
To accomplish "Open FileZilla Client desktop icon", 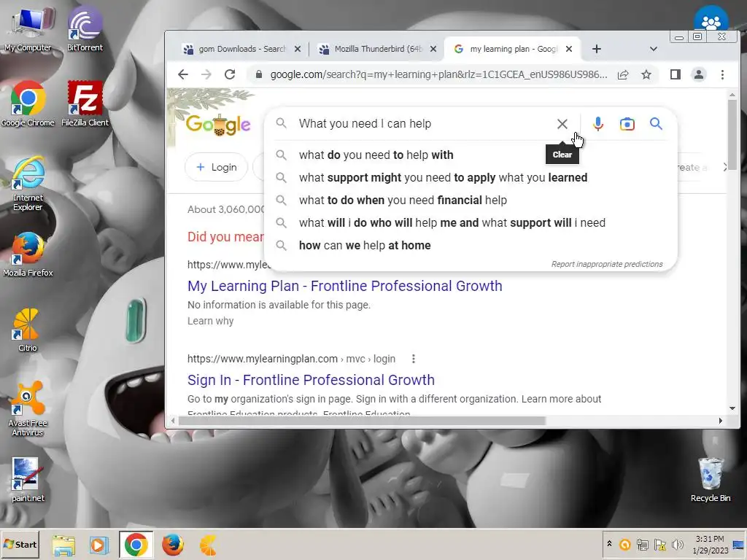I will click(x=85, y=104).
